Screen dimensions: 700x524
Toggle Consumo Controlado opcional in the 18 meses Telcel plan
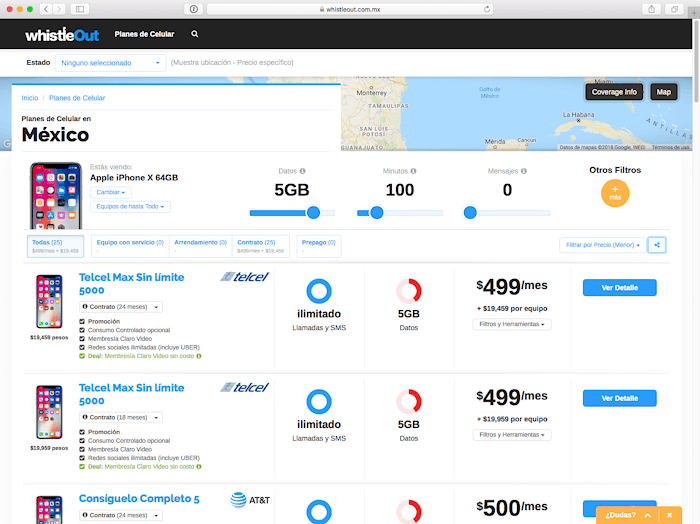coord(82,441)
